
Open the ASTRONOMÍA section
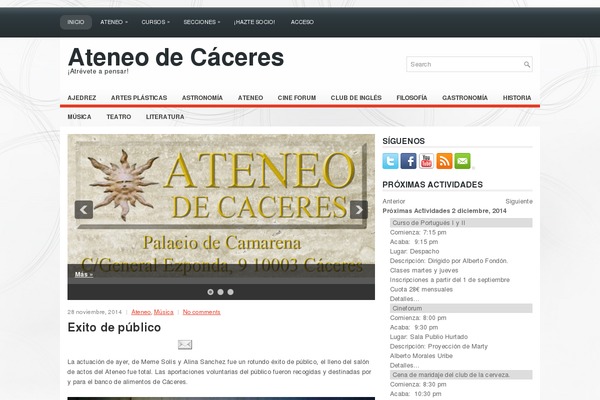pyautogui.click(x=202, y=98)
